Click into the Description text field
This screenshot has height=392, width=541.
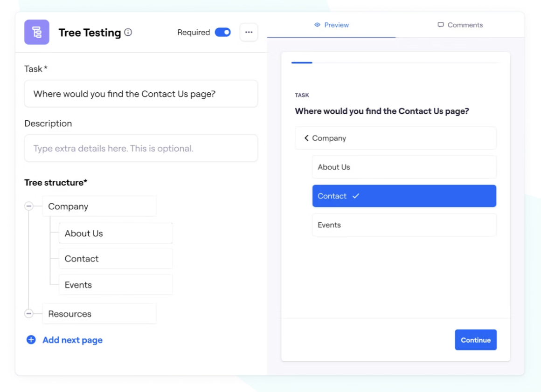141,149
